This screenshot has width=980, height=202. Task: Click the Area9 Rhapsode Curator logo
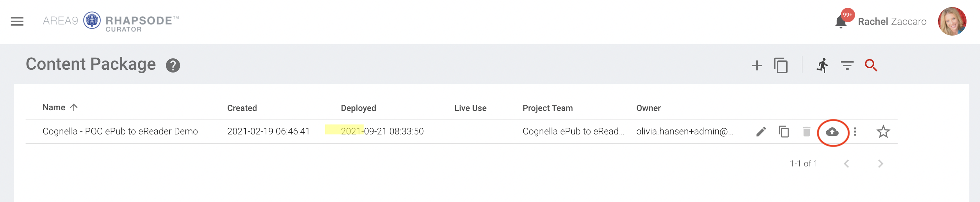(110, 21)
